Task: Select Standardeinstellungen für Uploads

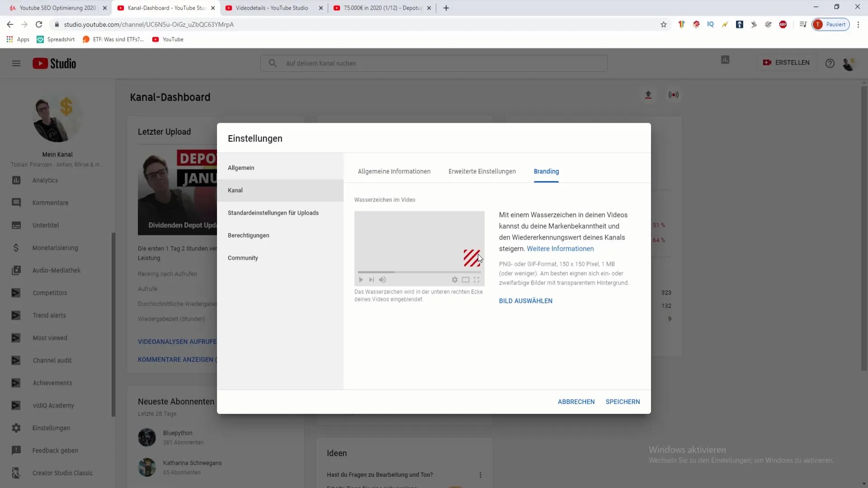Action: (x=280, y=213)
